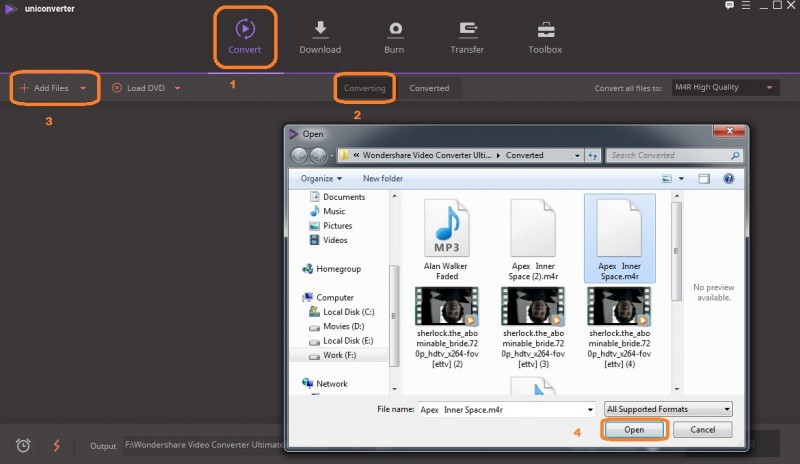Open the All Supported Formats filter dropdown

pos(668,409)
